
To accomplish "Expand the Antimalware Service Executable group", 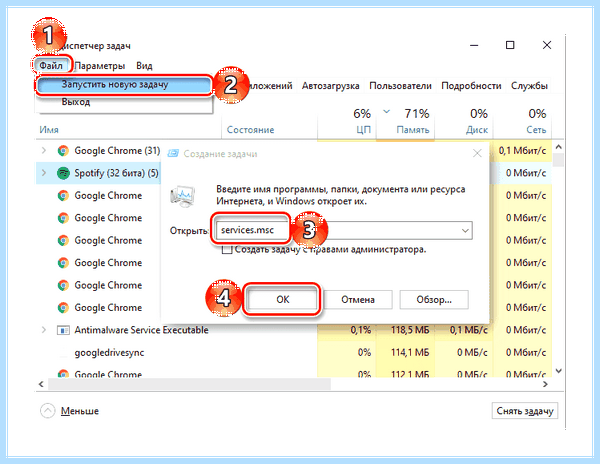I will (x=44, y=330).
